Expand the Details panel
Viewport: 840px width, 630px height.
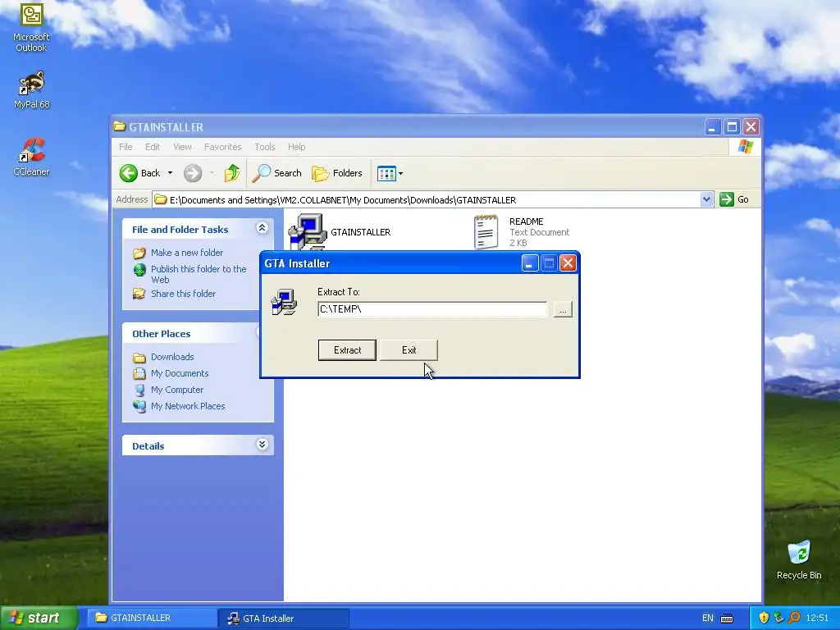coord(262,444)
